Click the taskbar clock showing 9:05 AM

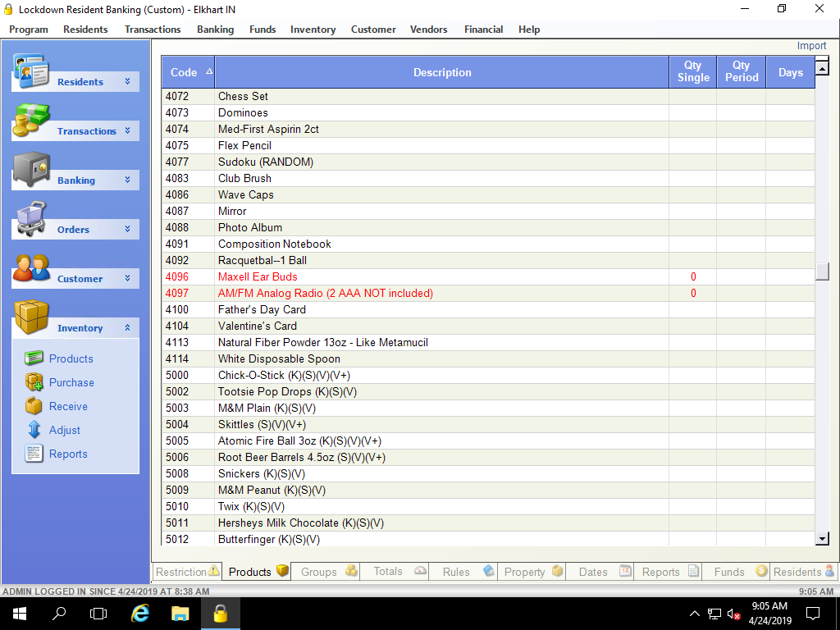point(769,606)
